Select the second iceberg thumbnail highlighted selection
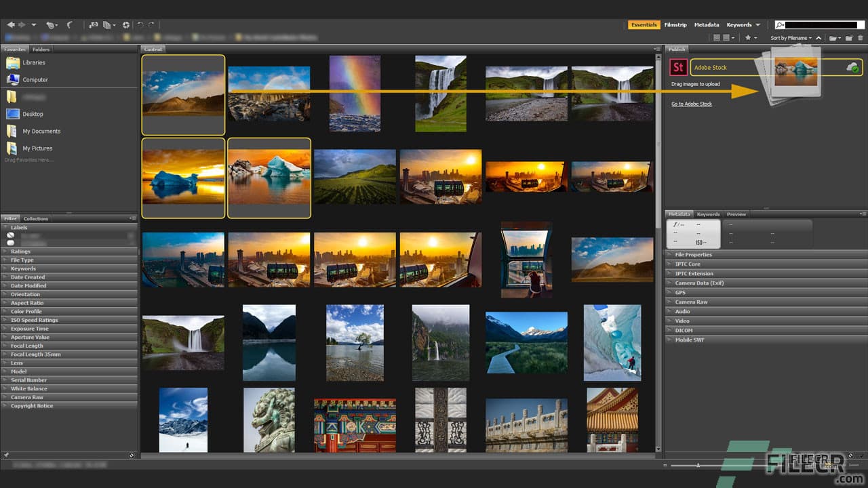Image resolution: width=868 pixels, height=488 pixels. [269, 178]
